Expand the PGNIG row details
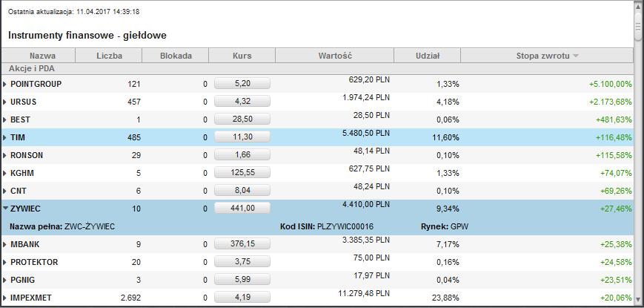The image size is (644, 308). pyautogui.click(x=5, y=280)
